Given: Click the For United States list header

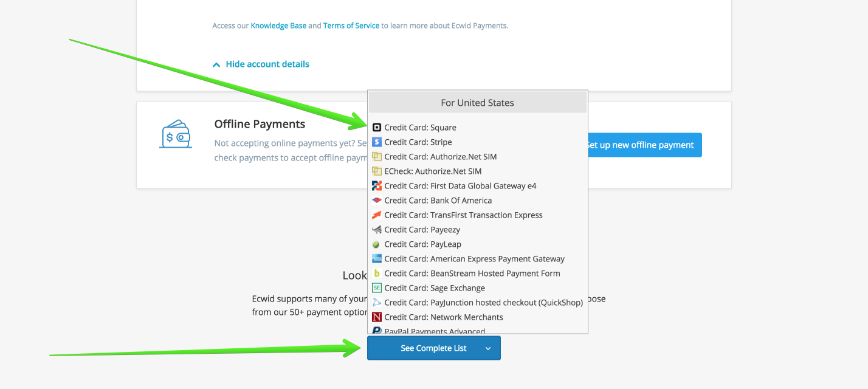Looking at the screenshot, I should click(x=478, y=103).
